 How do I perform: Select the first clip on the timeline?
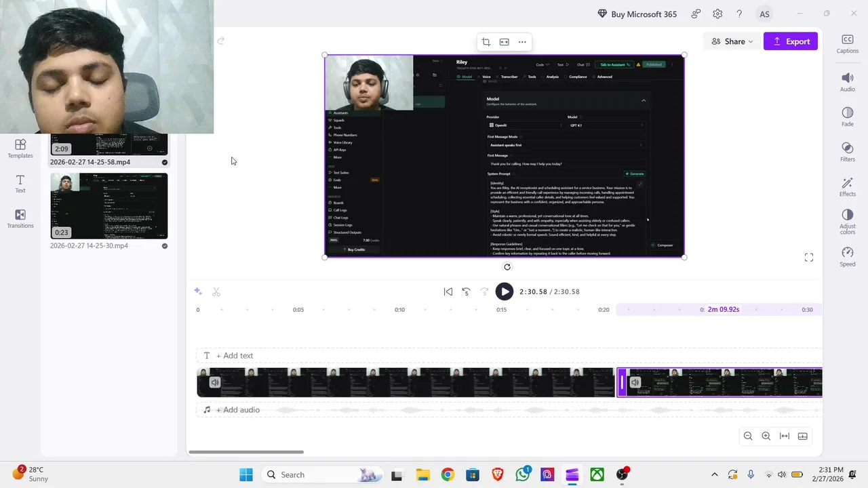click(406, 382)
